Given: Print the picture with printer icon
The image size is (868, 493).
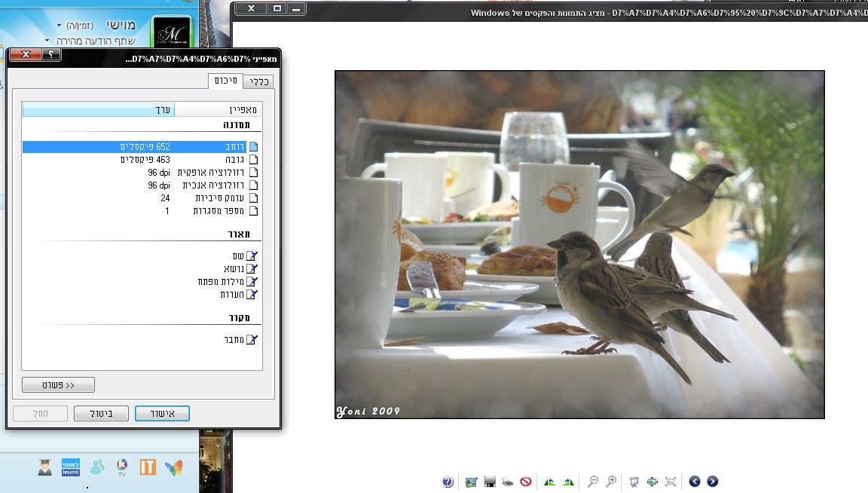Looking at the screenshot, I should click(508, 482).
